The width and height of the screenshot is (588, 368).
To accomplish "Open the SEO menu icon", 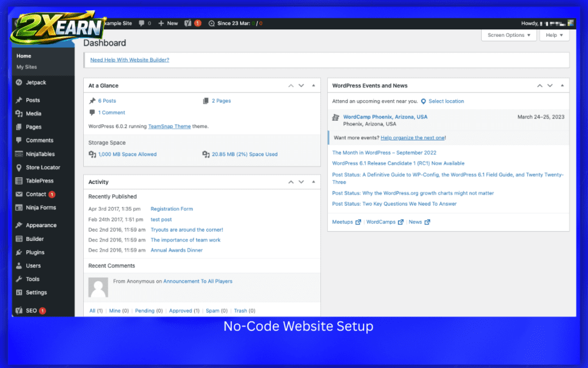I will coord(18,310).
